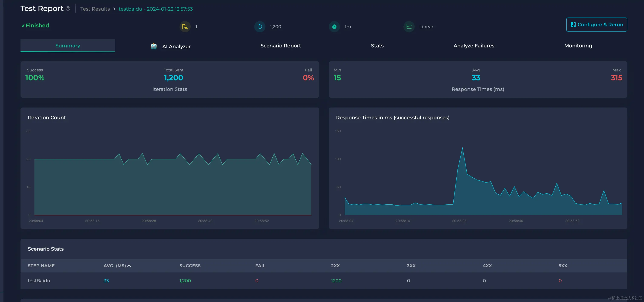Screen dimensions: 644x302
Task: Click the duration stopwatch icon
Action: (x=334, y=26)
